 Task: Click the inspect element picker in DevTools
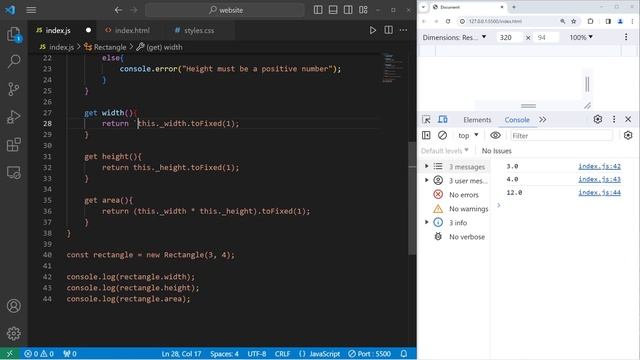(426, 120)
